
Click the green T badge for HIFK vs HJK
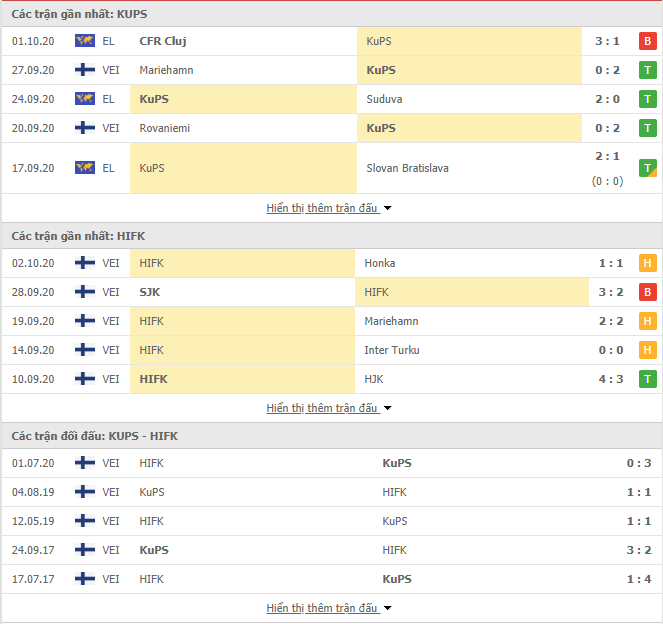647,379
